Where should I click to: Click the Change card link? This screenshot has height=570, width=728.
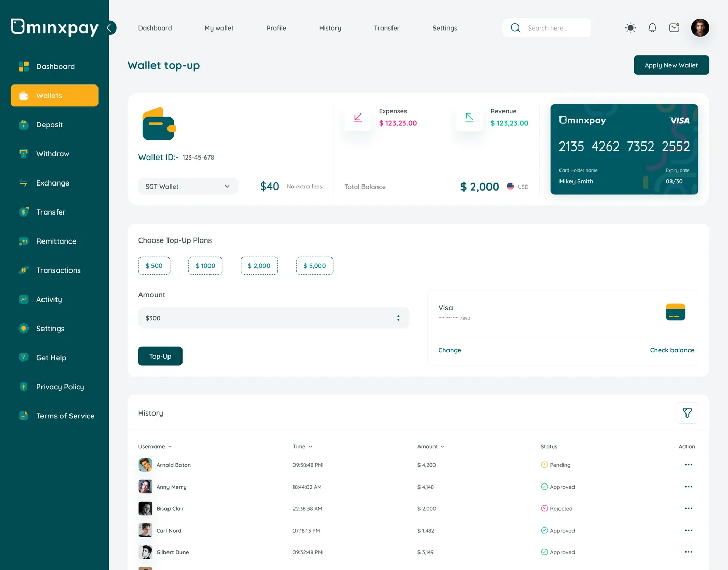point(450,350)
